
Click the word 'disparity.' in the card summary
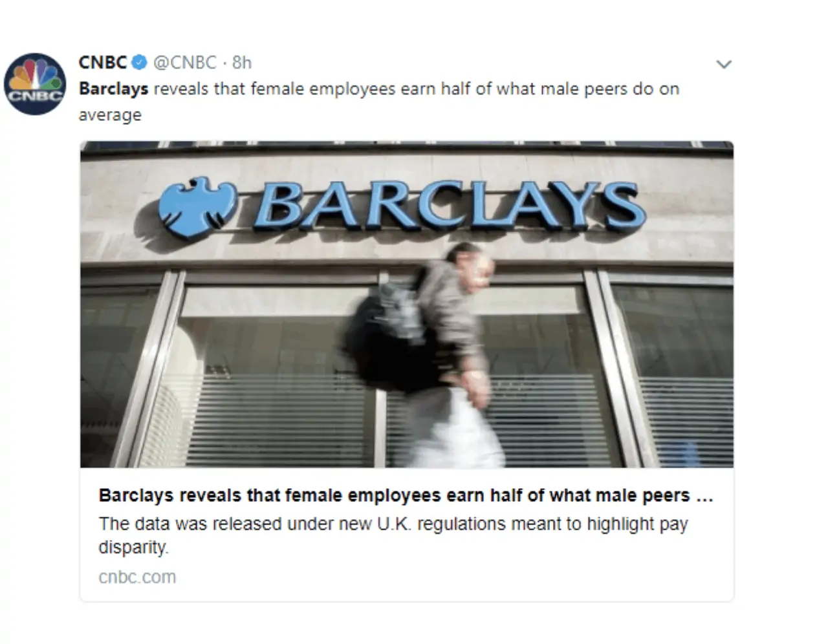pyautogui.click(x=133, y=548)
